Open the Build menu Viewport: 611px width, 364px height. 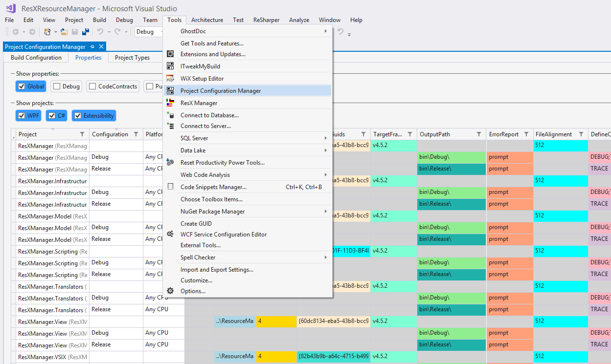click(x=99, y=20)
